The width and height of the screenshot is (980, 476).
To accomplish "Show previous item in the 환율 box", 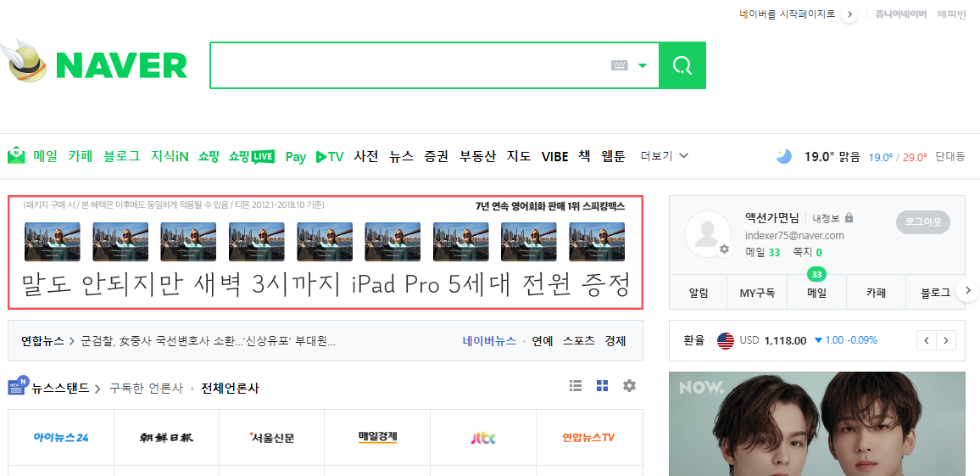I will click(x=927, y=341).
